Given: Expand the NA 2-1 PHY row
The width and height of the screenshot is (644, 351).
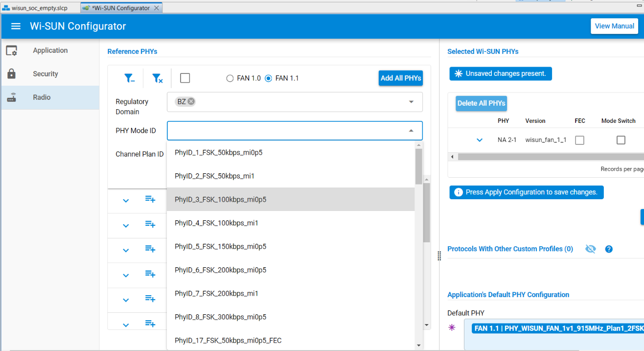Looking at the screenshot, I should pyautogui.click(x=480, y=140).
